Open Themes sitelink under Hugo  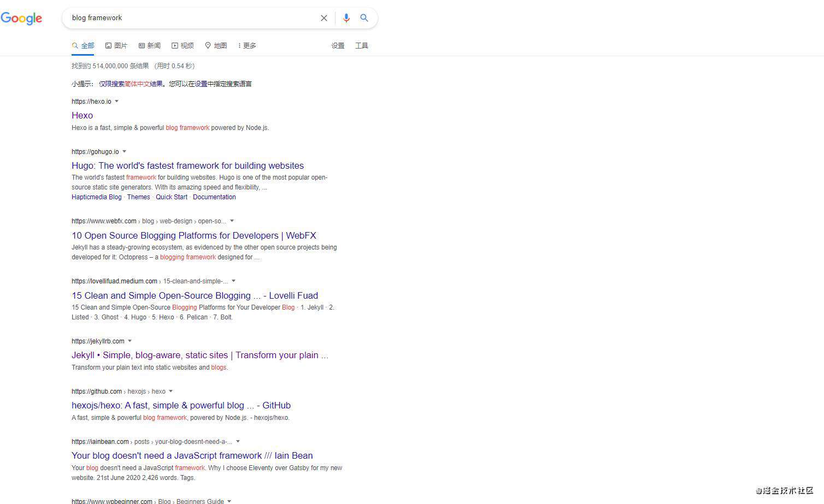[x=138, y=197]
